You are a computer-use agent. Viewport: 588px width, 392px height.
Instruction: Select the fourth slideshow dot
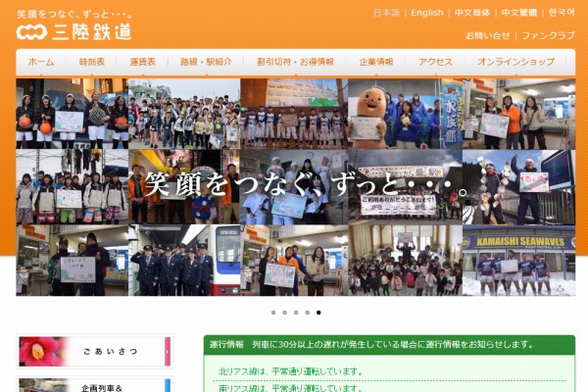(307, 313)
